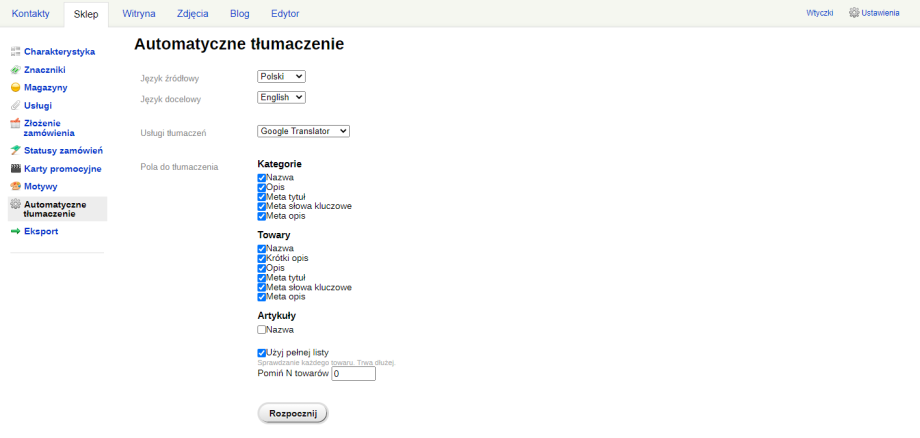Screen dimensions: 920x438
Task: Click the Motywy palette icon
Action: 16,186
